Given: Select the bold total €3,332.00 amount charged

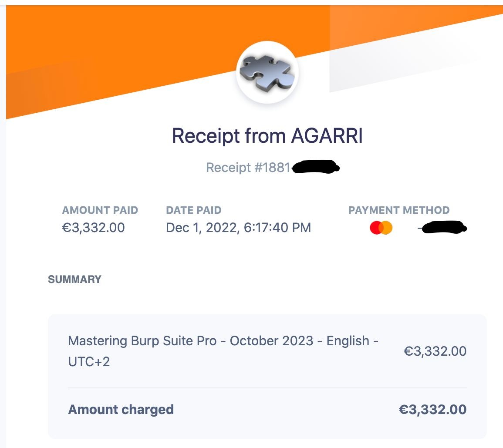Looking at the screenshot, I should [x=432, y=410].
